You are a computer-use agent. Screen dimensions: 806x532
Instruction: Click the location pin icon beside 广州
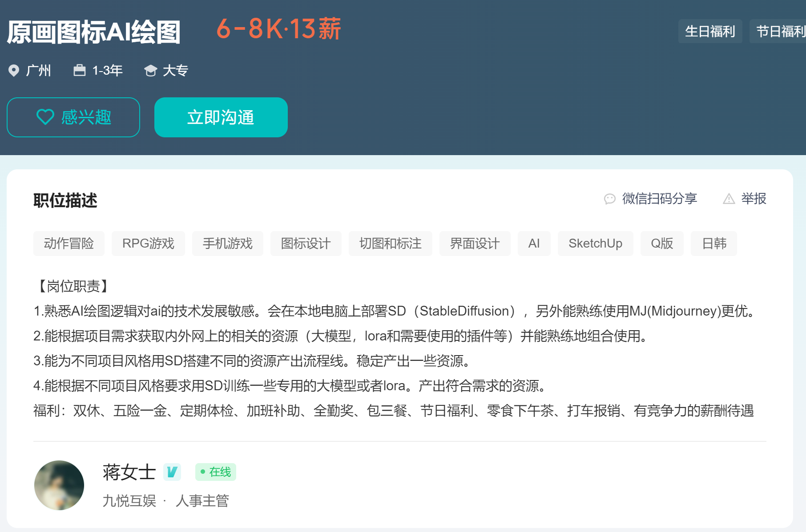[14, 70]
